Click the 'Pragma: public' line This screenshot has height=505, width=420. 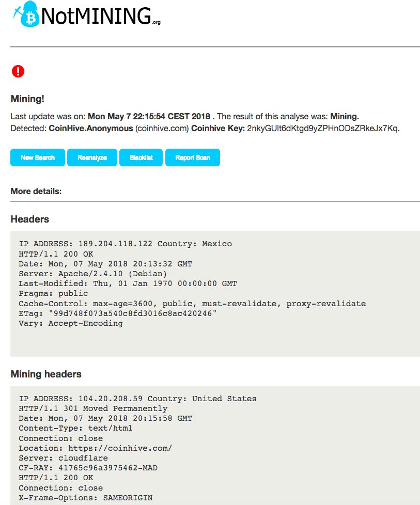(53, 294)
